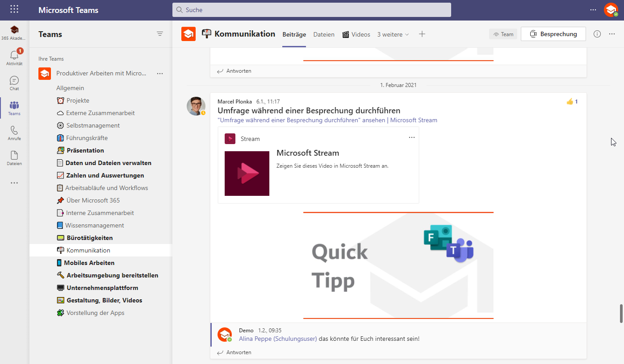
Task: Click the conversation vertical scrollbar thumb
Action: (x=621, y=314)
